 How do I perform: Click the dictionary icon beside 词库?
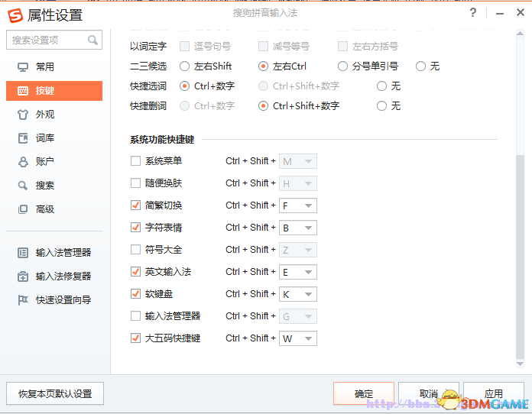tap(23, 138)
